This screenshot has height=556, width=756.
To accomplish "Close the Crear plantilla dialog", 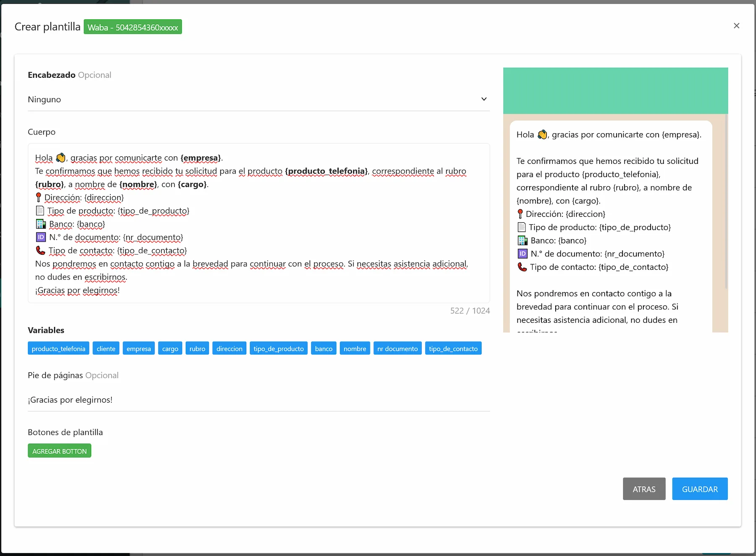I will (736, 26).
